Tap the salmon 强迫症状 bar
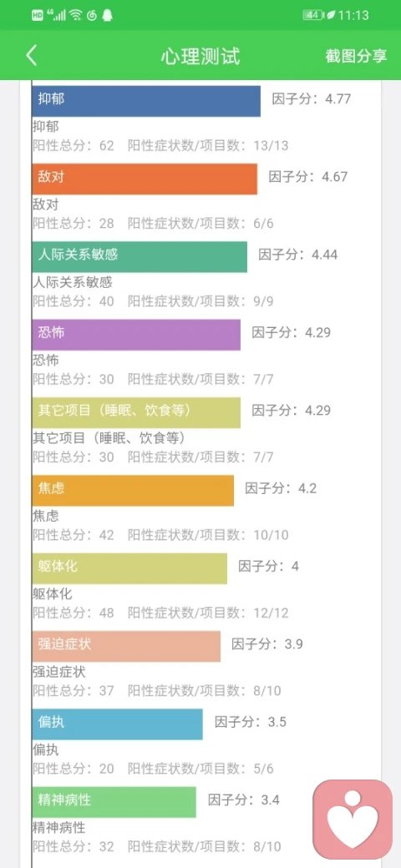This screenshot has height=868, width=401. pyautogui.click(x=126, y=646)
